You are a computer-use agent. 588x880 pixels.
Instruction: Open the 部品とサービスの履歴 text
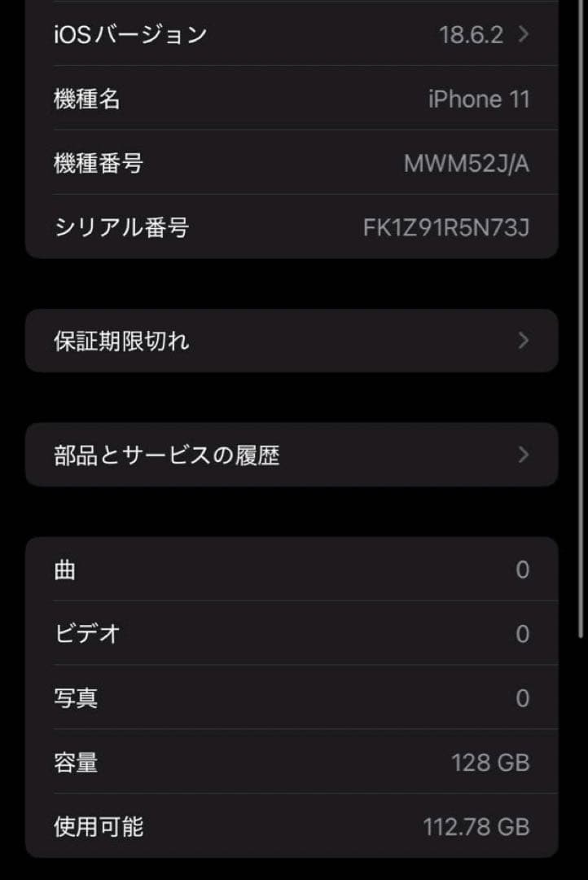167,455
